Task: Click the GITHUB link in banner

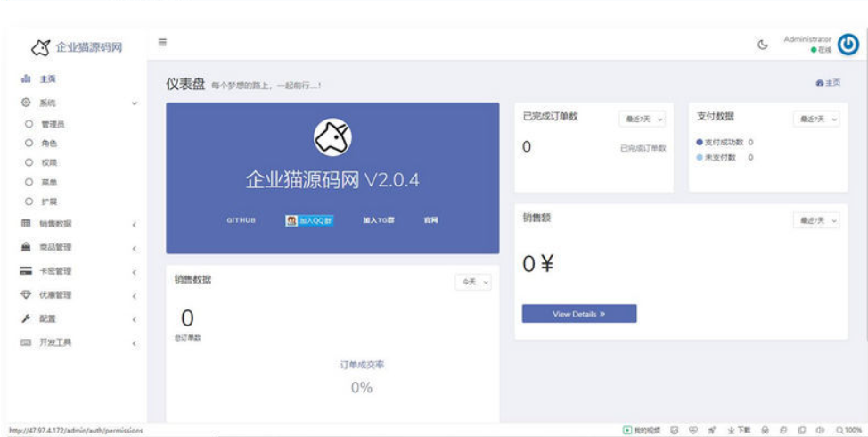Action: 241,220
